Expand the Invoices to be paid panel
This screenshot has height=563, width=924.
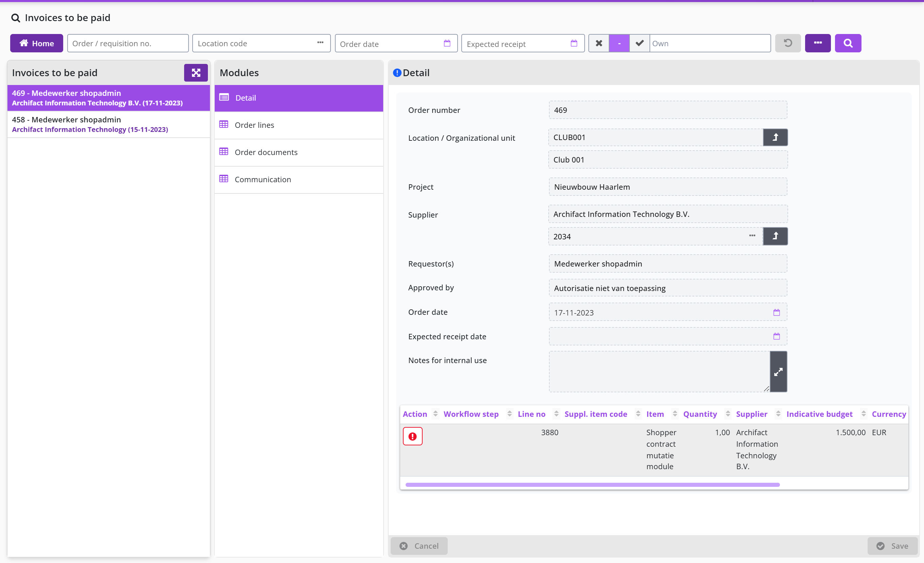coord(196,73)
